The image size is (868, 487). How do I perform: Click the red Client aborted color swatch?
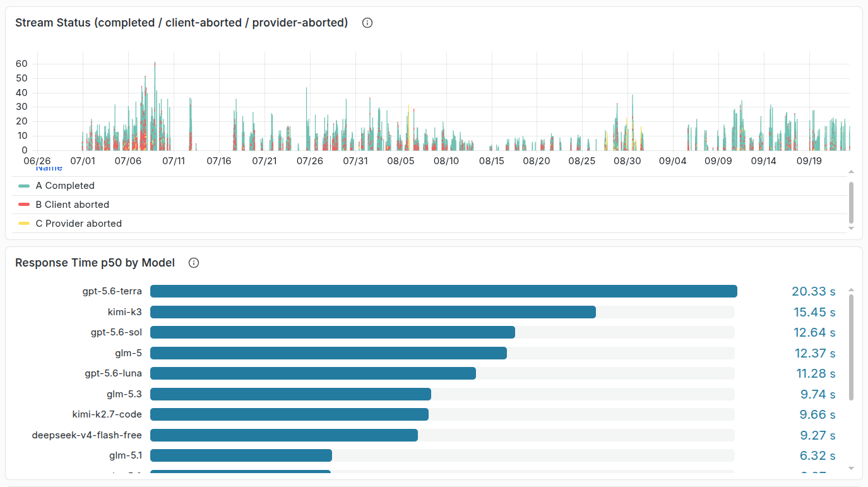[x=24, y=205]
